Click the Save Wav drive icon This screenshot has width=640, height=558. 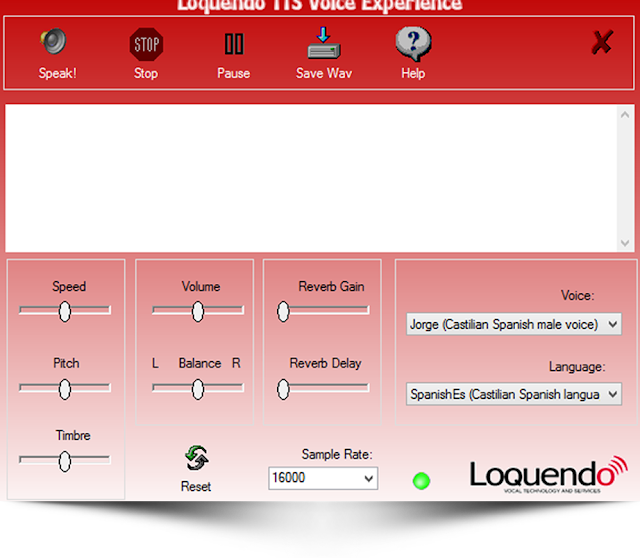(x=324, y=43)
